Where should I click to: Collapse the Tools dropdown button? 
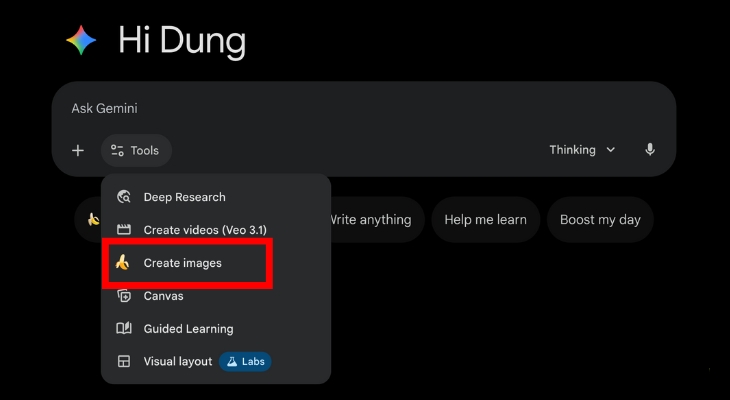pos(136,151)
